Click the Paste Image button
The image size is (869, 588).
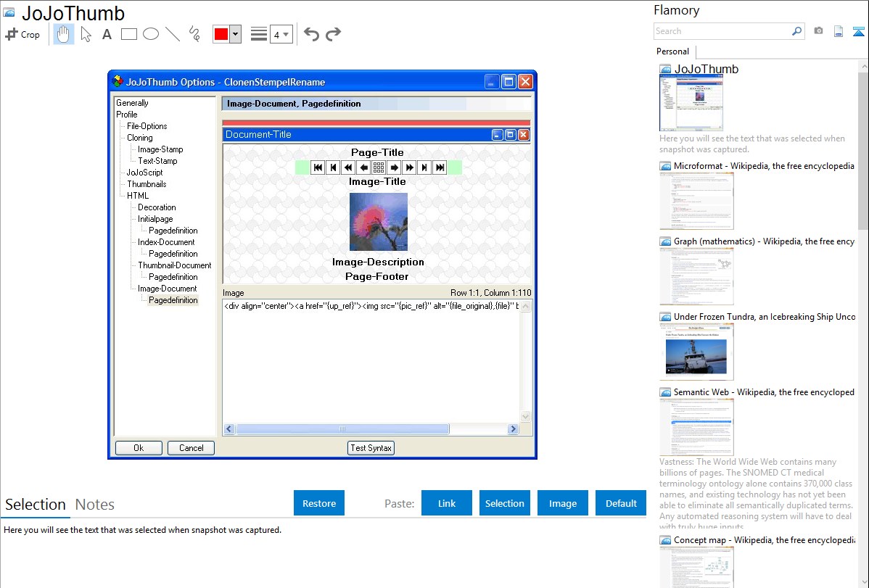pyautogui.click(x=562, y=503)
